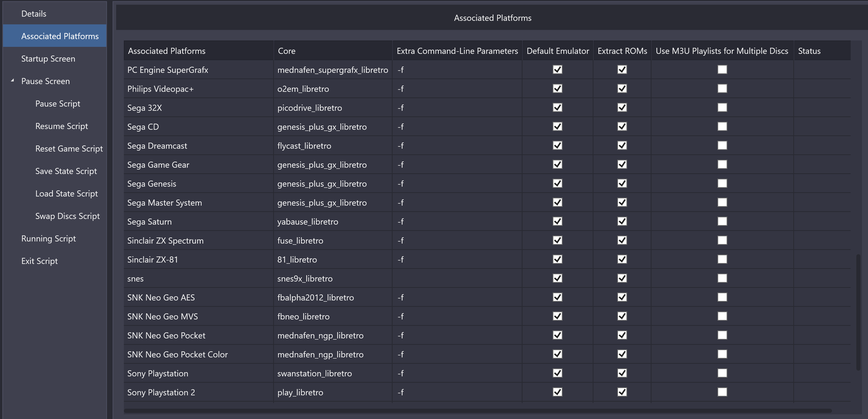The image size is (868, 419).
Task: Select the SNK Neo Geo Pocket platform cell
Action: 199,335
